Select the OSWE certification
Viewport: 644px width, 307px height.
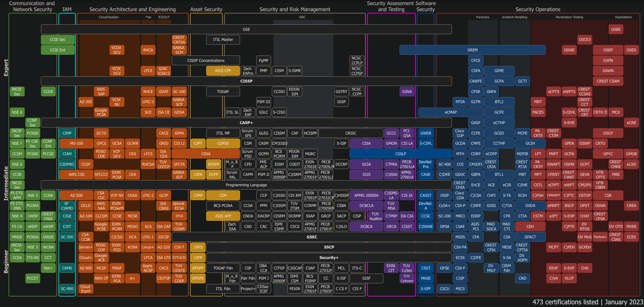coord(569,50)
